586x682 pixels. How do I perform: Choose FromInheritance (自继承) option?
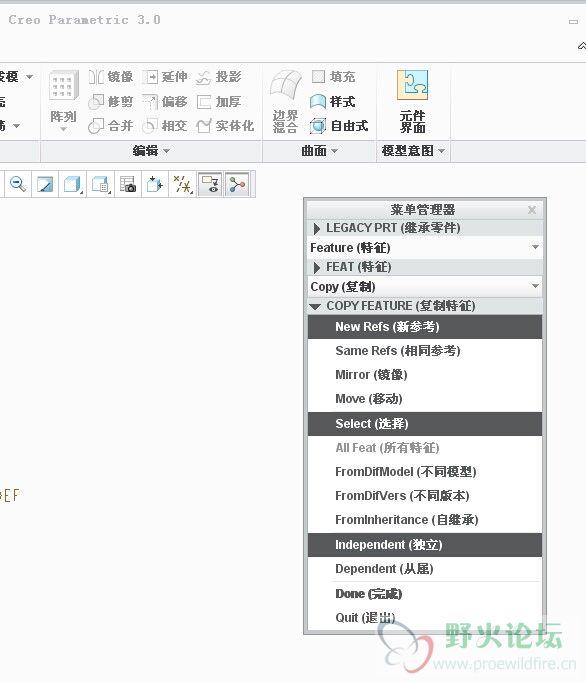(425, 520)
